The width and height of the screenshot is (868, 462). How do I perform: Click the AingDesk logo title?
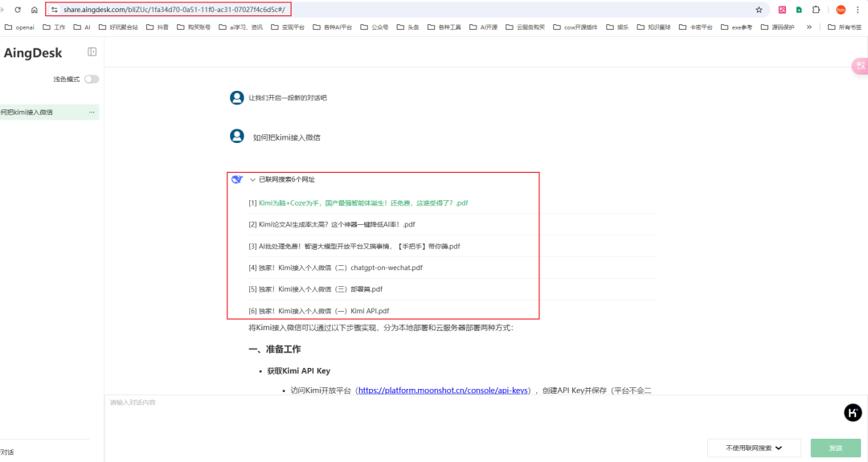[33, 53]
